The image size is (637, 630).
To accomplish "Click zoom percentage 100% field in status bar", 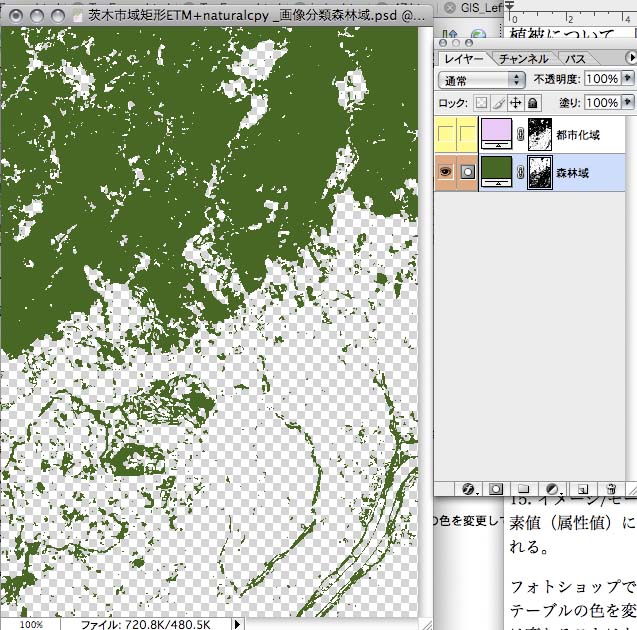I will click(x=31, y=624).
